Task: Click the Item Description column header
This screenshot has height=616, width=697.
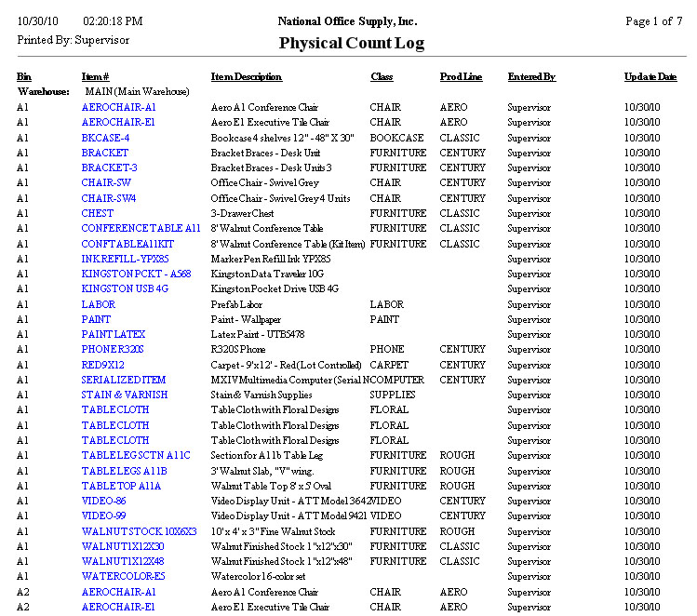Action: pyautogui.click(x=247, y=76)
